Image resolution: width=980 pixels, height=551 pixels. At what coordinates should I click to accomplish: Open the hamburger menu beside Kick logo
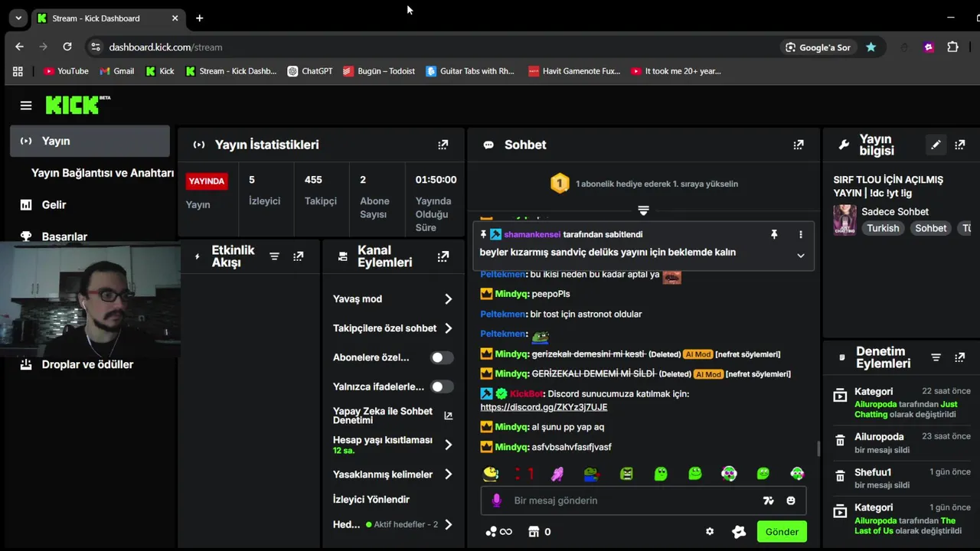click(26, 106)
